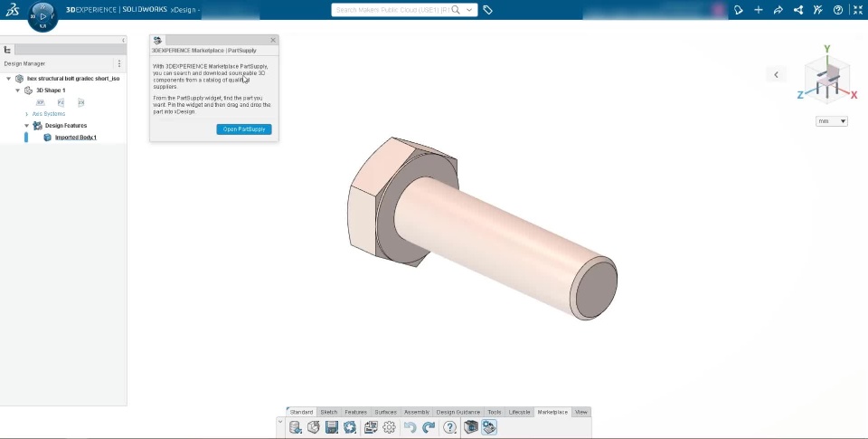Switch to the Standard tab
This screenshot has height=439, width=868.
pyautogui.click(x=301, y=412)
